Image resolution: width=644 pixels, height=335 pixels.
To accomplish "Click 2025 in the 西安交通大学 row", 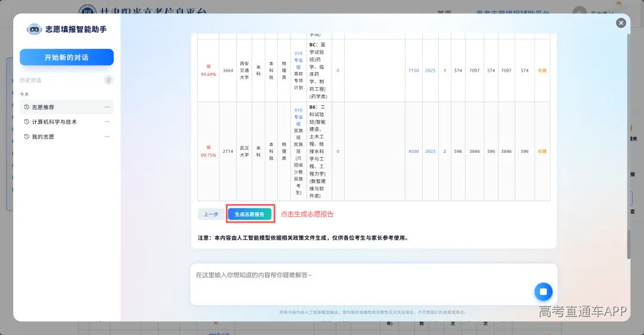I will [431, 70].
